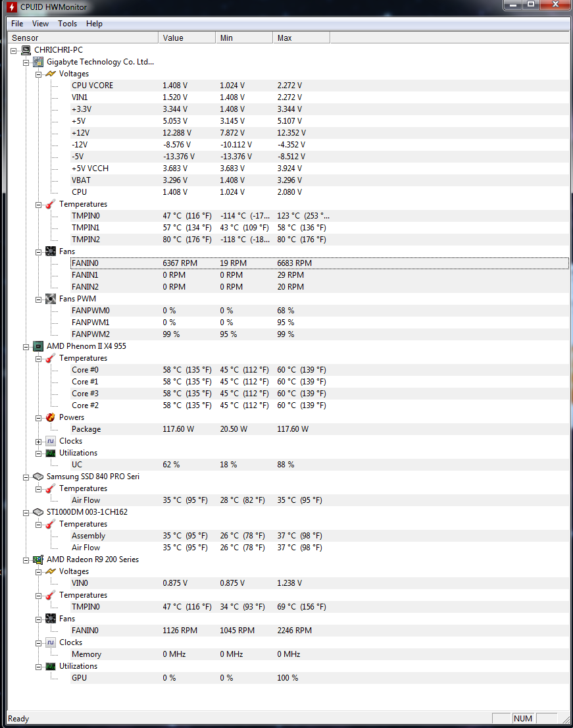Click the Radeon Utilizations graph icon

point(51,666)
